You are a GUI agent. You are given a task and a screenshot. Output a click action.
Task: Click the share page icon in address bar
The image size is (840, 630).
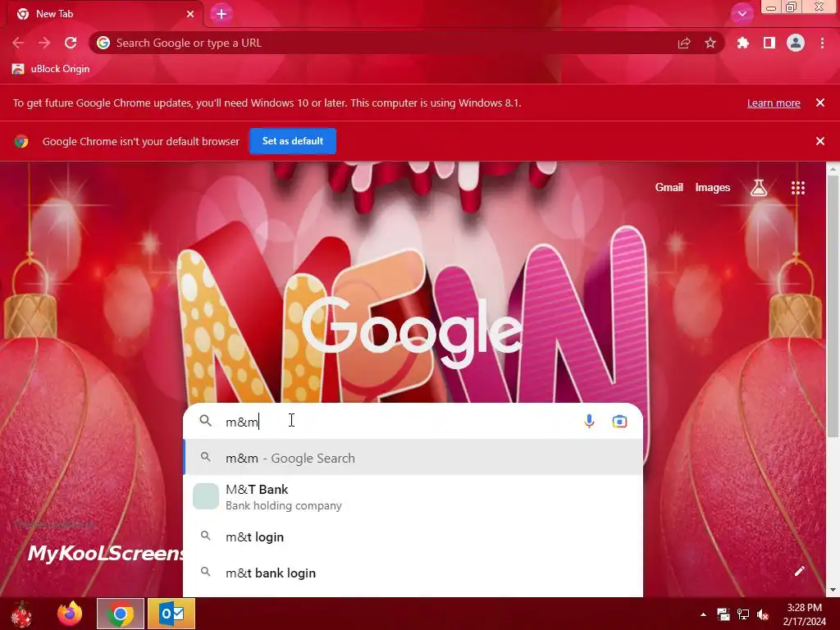click(x=684, y=43)
